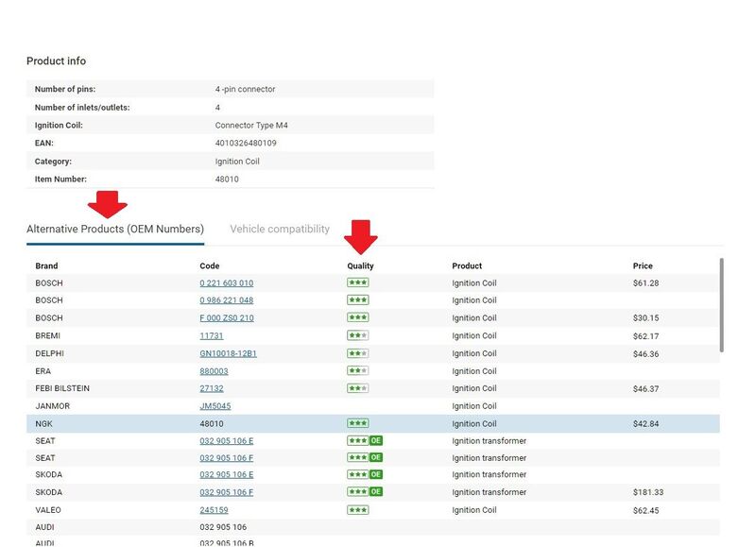Click quality stars for Bosch 0 986 221 048
The height and width of the screenshot is (547, 756).
coord(358,299)
